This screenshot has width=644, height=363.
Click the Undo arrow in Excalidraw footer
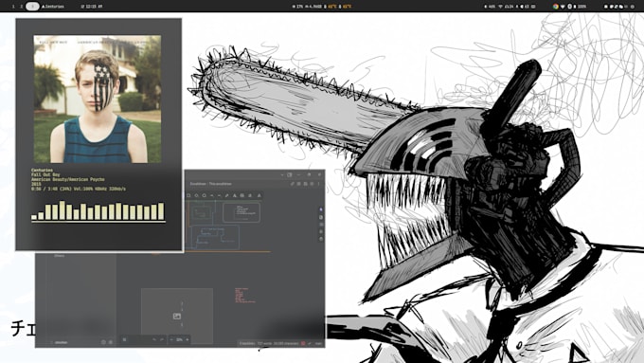coord(154,339)
